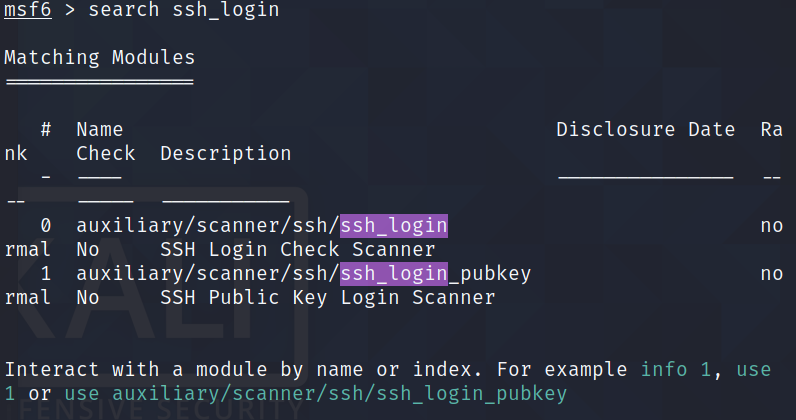This screenshot has height=420, width=796.
Task: Click the 'Check' column header
Action: pos(105,154)
